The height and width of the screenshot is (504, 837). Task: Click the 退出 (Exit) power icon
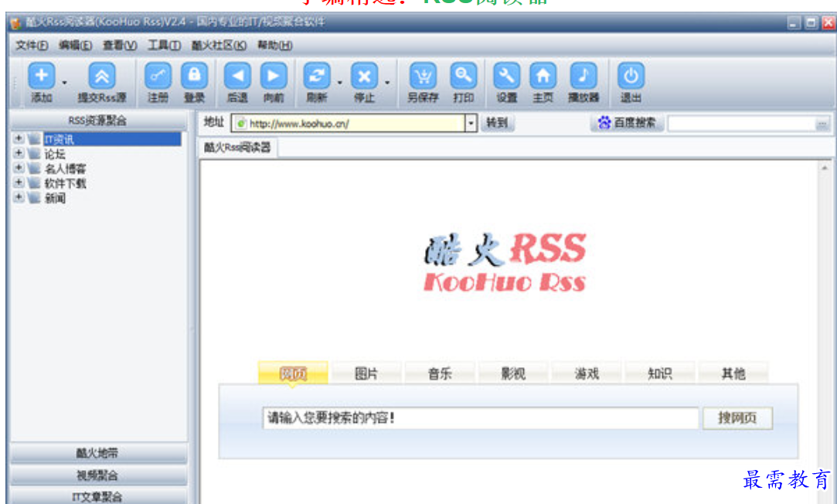point(631,76)
